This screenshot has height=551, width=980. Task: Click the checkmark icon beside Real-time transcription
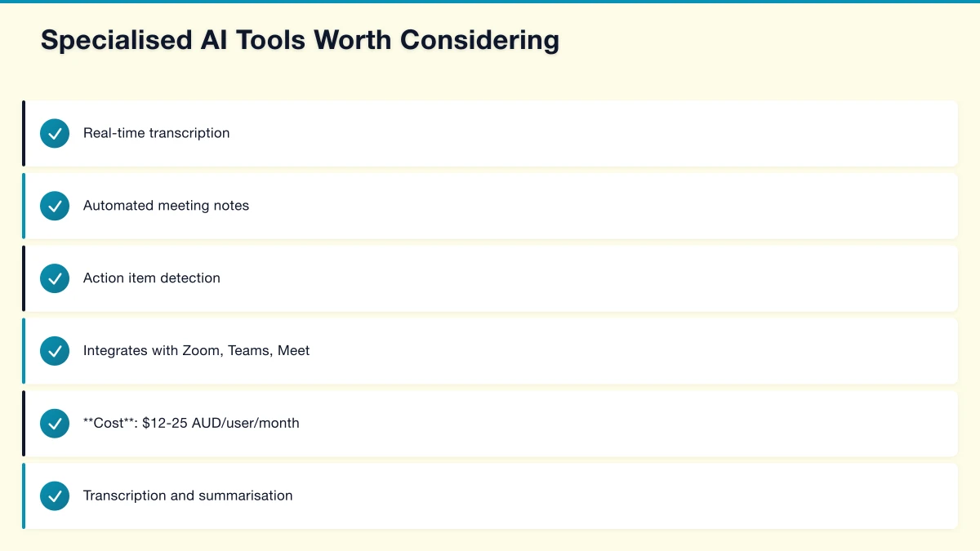pos(55,133)
